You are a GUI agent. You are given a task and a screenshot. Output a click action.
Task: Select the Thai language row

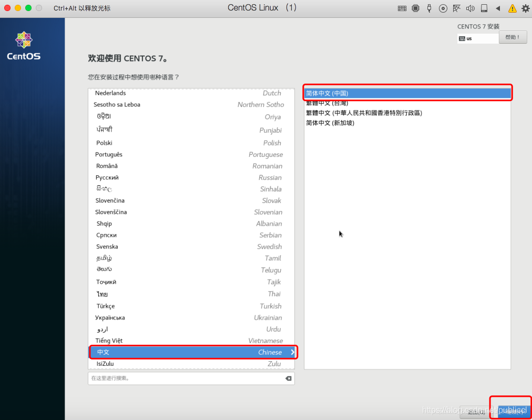tap(191, 294)
